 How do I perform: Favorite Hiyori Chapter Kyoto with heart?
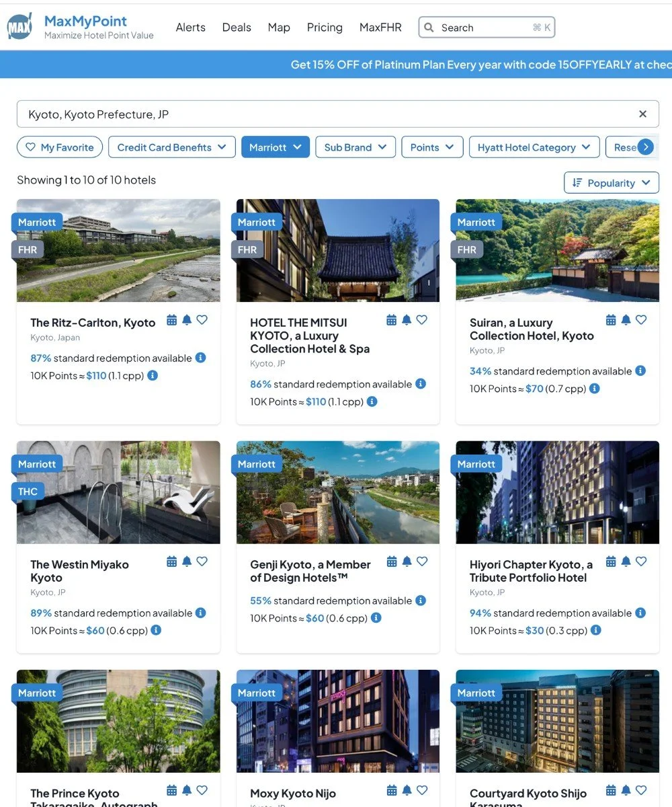(x=641, y=562)
